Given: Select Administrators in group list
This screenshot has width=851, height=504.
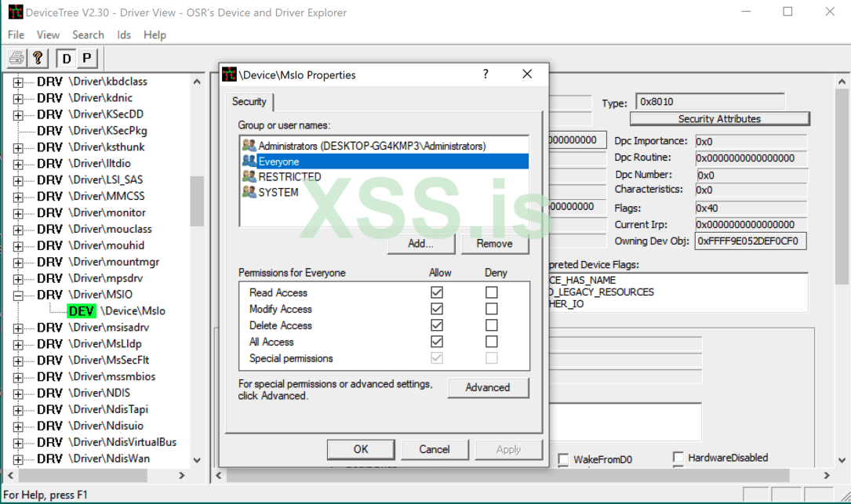Looking at the screenshot, I should (384, 145).
